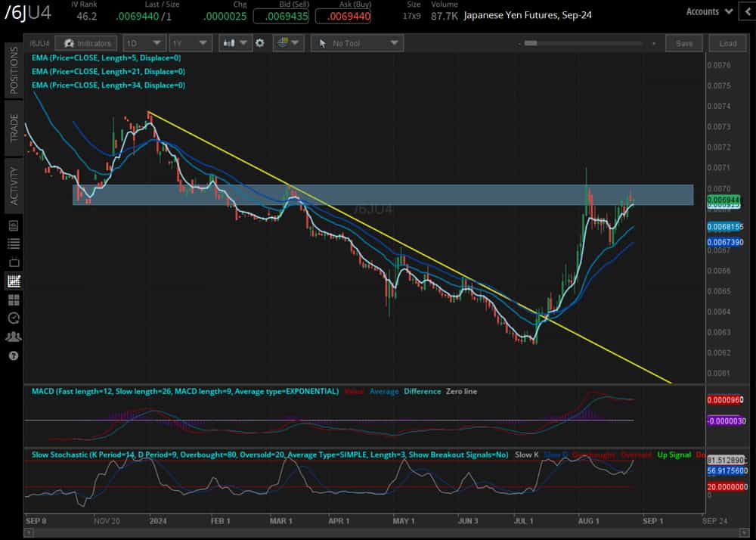Viewport: 756px width, 540px height.
Task: Expand the chart layout dropdown arrow
Action: click(x=295, y=43)
